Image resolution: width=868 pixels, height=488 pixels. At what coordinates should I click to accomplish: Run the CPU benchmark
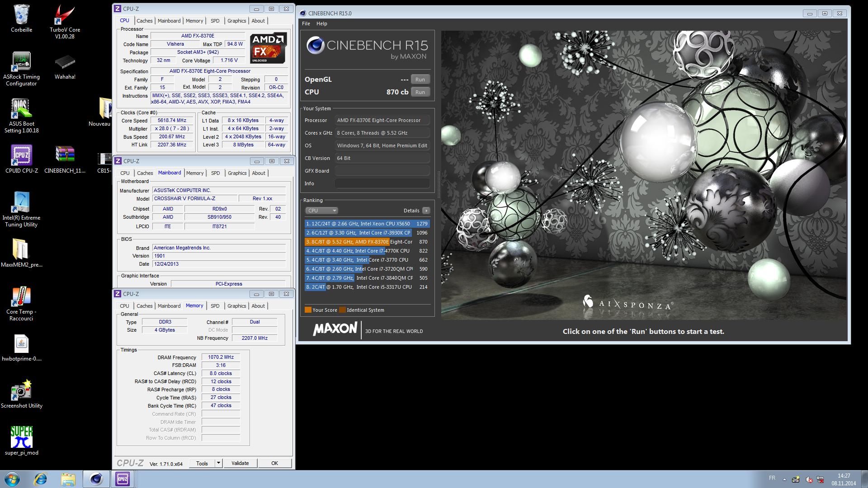(420, 92)
